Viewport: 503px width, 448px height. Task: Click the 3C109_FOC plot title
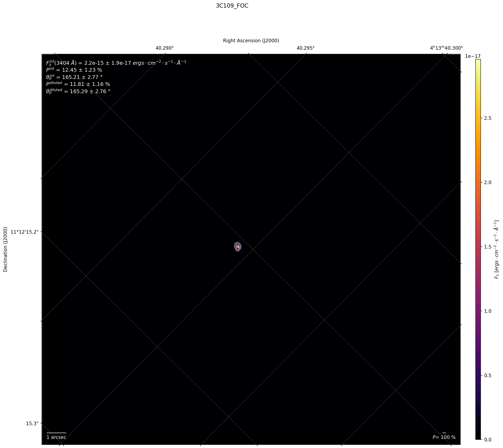pyautogui.click(x=232, y=6)
